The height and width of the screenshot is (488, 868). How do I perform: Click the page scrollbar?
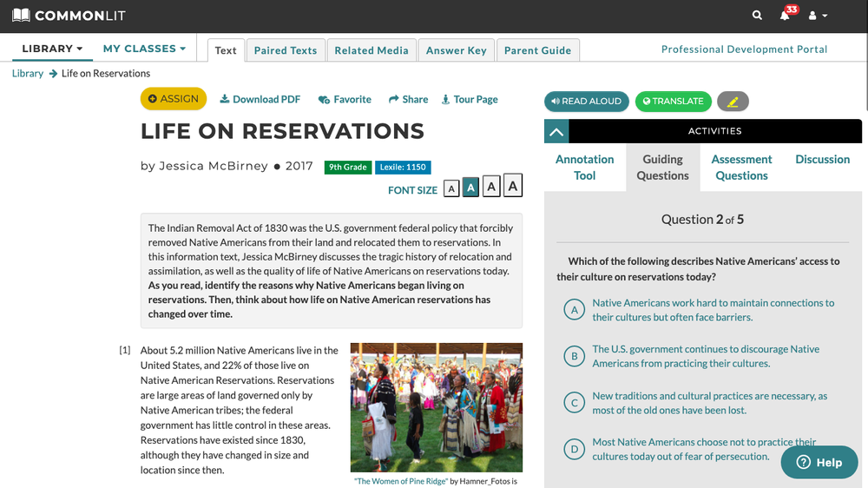[865, 56]
